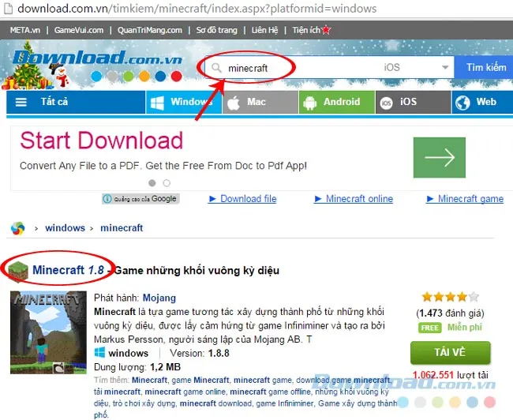Expand the iOS platform dropdown
Viewport: 513px width, 420px height.
(x=446, y=68)
